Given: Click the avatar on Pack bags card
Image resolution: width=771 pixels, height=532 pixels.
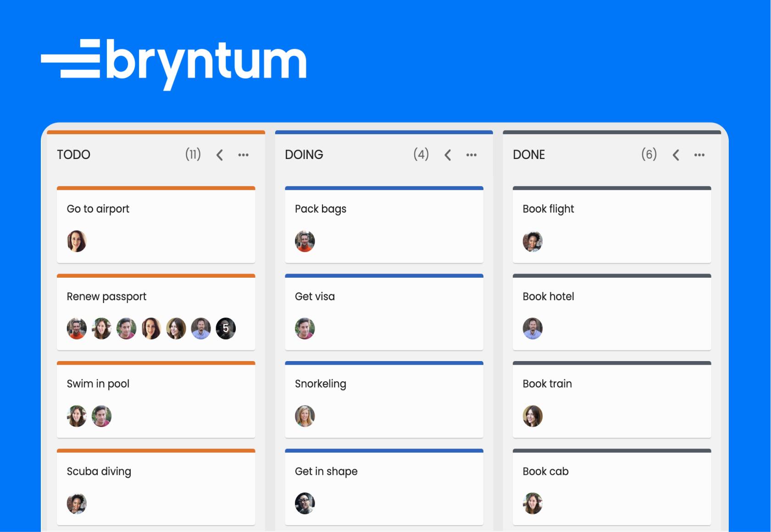Looking at the screenshot, I should pos(305,241).
